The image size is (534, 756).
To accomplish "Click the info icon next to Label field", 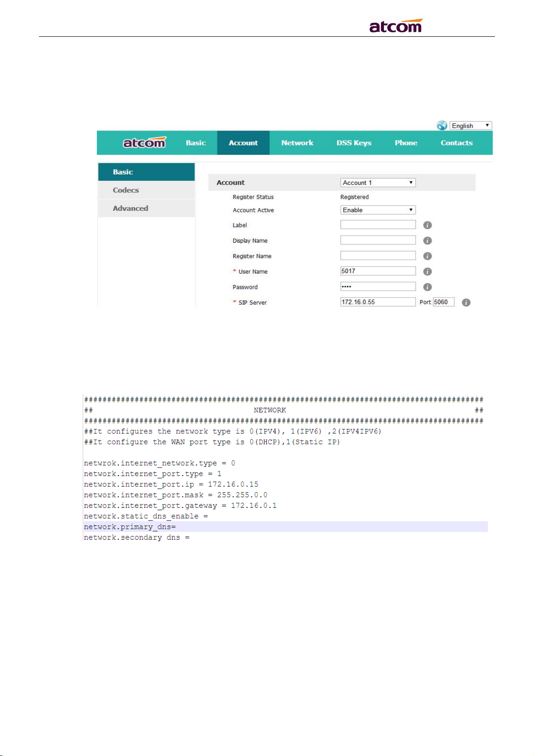I will click(427, 225).
